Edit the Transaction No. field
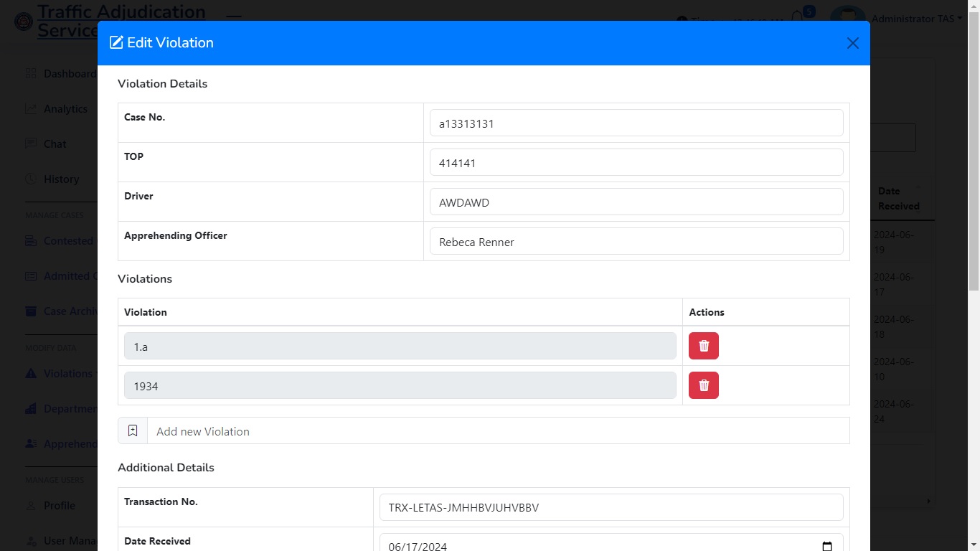 (x=611, y=507)
